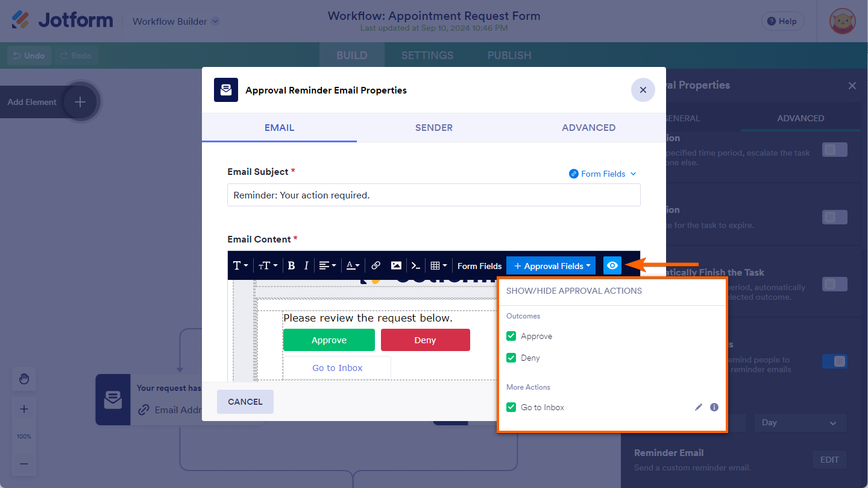Go to the BUILD tab
The height and width of the screenshot is (488, 868).
pyautogui.click(x=352, y=55)
